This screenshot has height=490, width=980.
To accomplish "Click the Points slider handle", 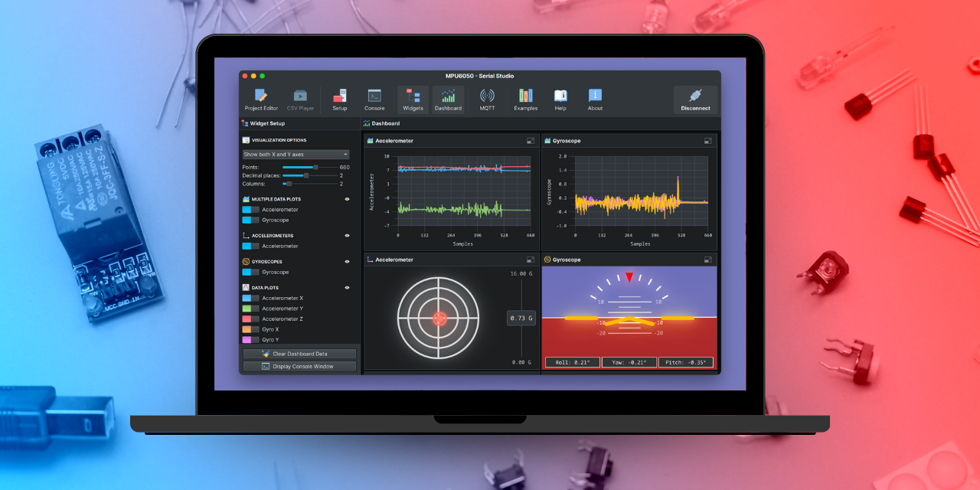I will coord(315,167).
